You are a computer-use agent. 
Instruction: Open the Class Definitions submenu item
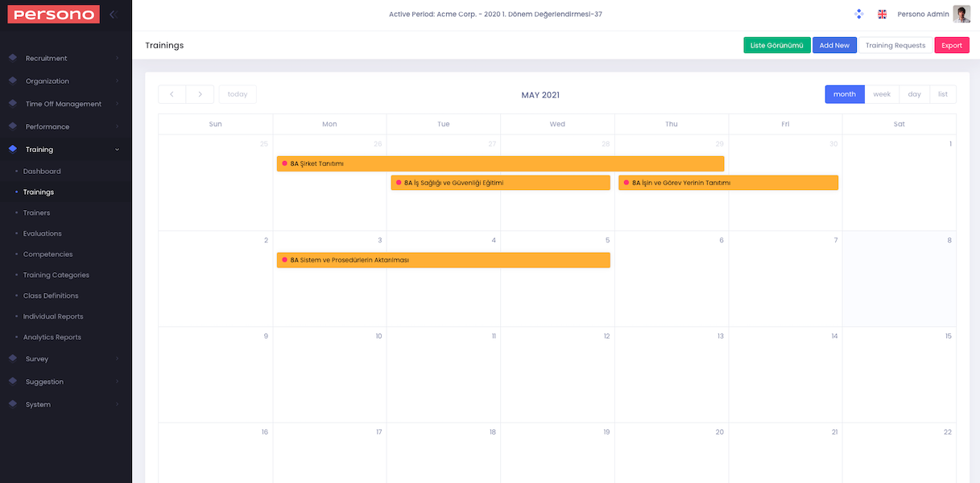pos(51,295)
